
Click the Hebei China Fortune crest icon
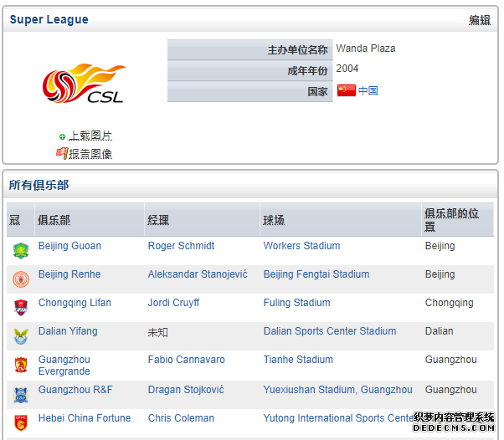pos(21,422)
